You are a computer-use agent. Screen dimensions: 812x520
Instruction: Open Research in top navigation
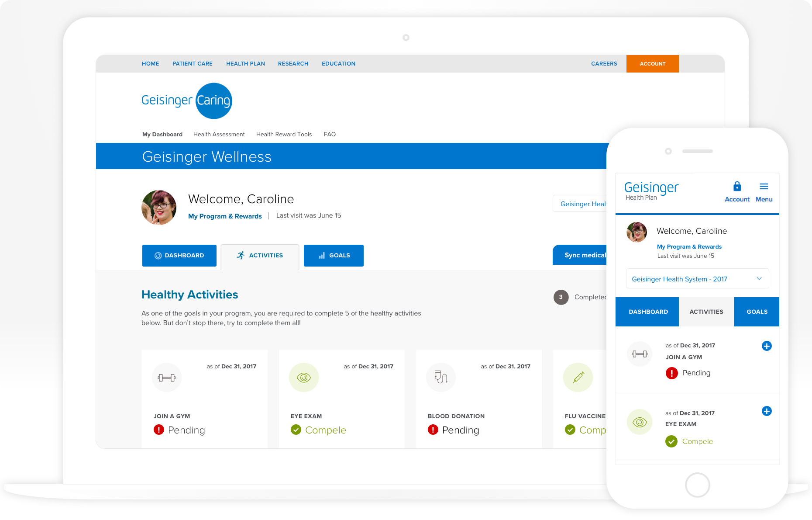[x=293, y=64]
